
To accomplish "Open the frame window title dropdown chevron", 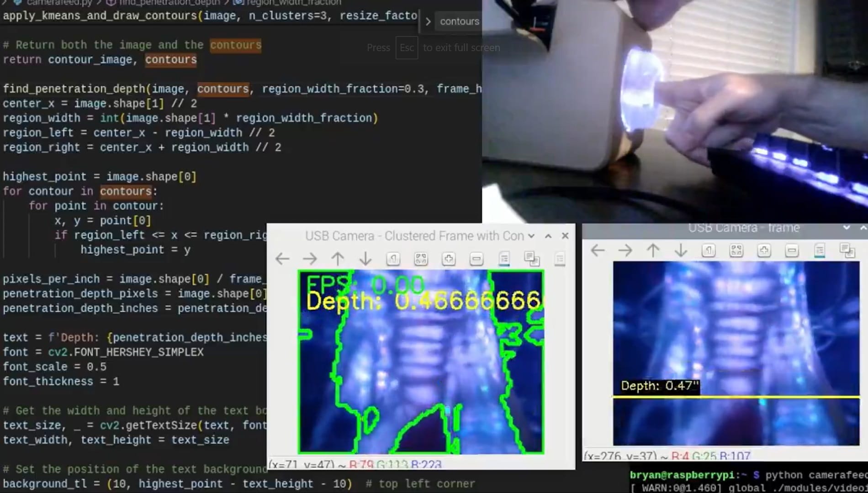I will pyautogui.click(x=846, y=227).
